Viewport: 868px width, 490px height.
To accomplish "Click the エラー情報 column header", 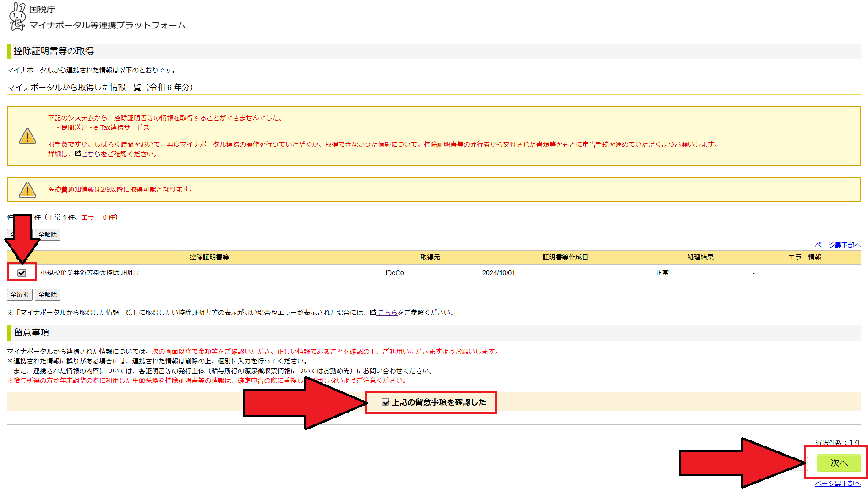I will pos(805,258).
